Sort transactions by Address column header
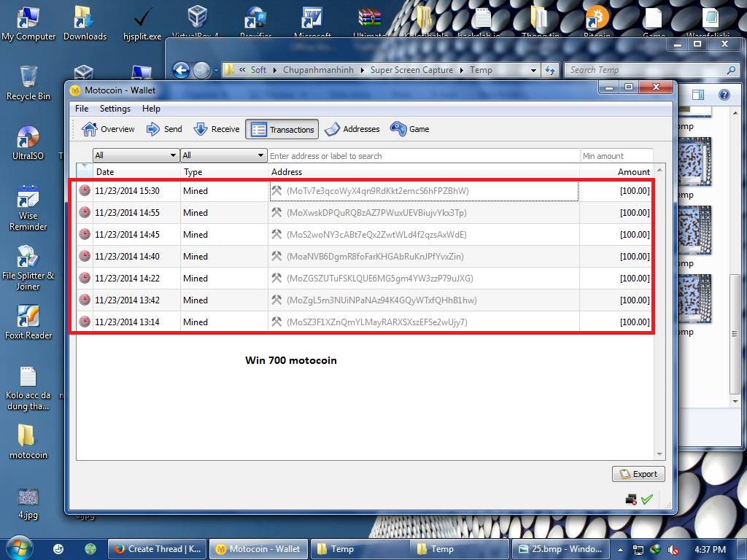747x560 pixels. pyautogui.click(x=424, y=172)
